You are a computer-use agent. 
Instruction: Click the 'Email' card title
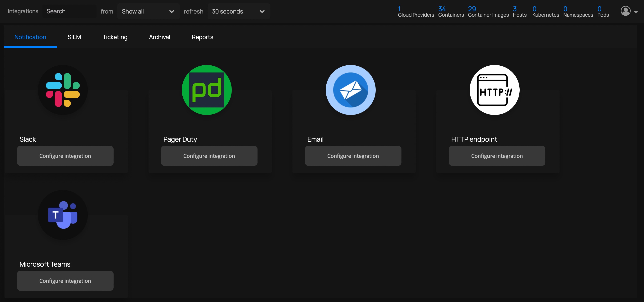click(315, 139)
